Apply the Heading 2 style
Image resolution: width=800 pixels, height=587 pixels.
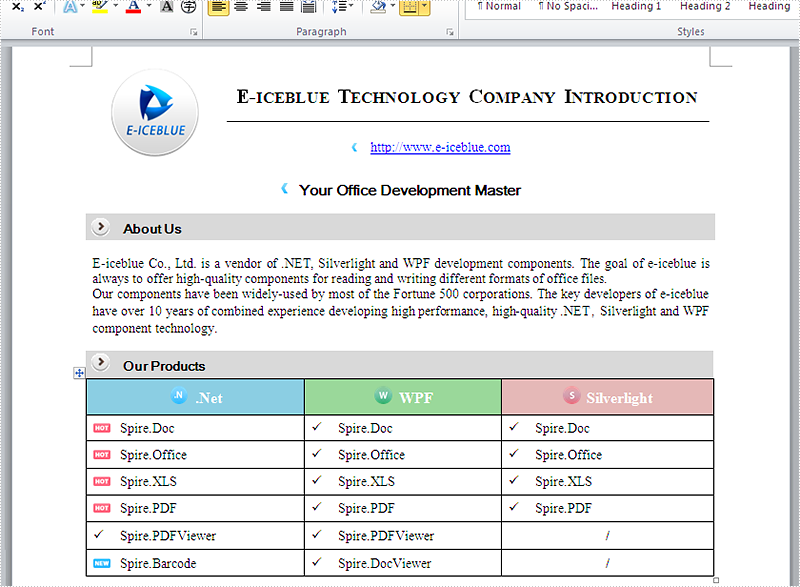[705, 7]
